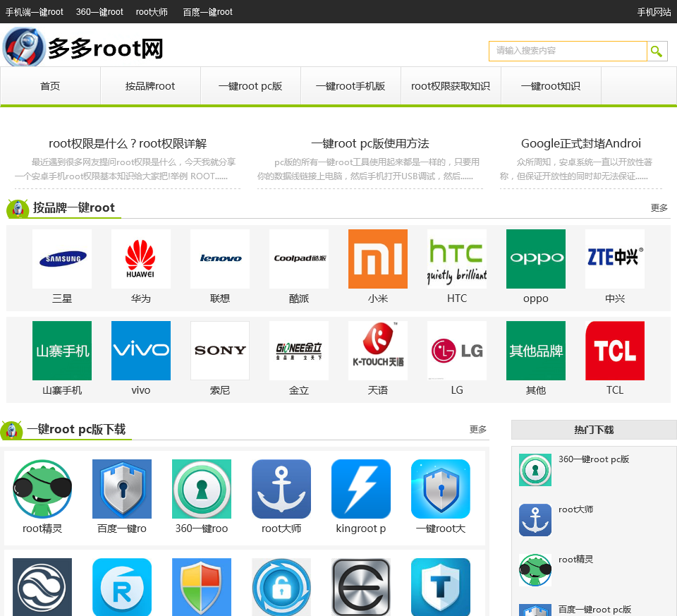
Task: Select the dark cloud swirl app icon
Action: point(42,587)
